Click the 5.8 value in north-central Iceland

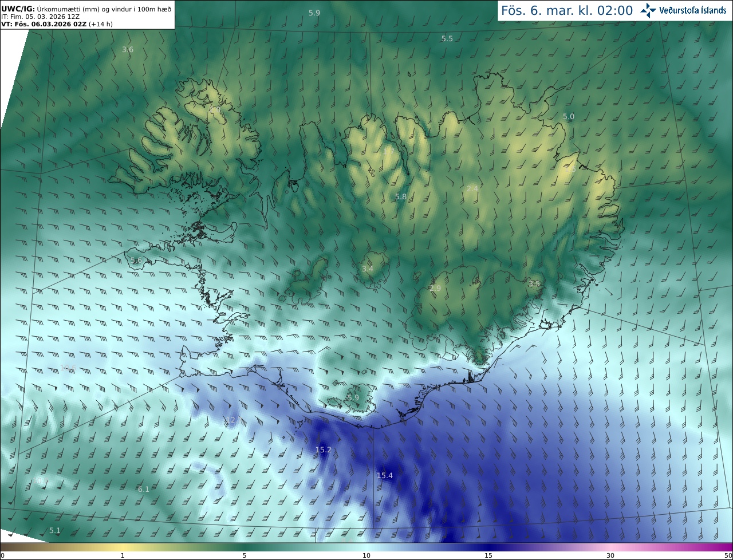point(401,196)
